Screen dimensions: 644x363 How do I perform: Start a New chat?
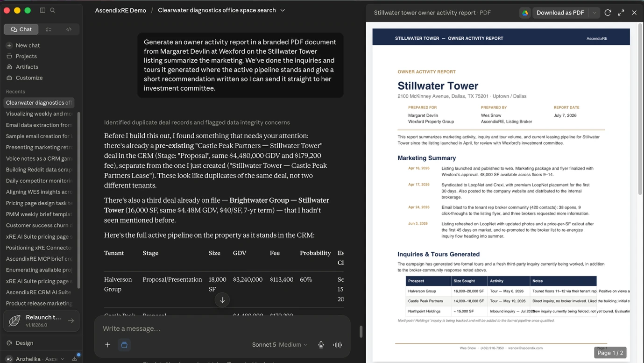click(x=28, y=45)
